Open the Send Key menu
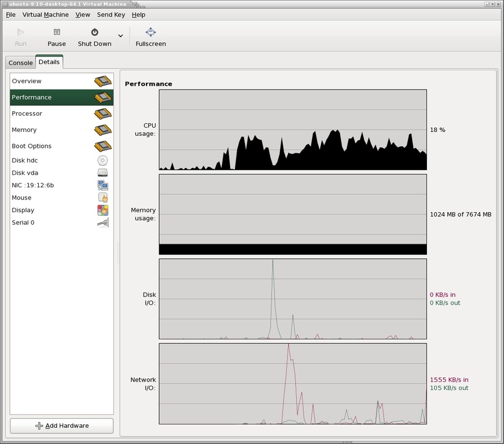Screen dimensions: 504x444 pyautogui.click(x=111, y=14)
